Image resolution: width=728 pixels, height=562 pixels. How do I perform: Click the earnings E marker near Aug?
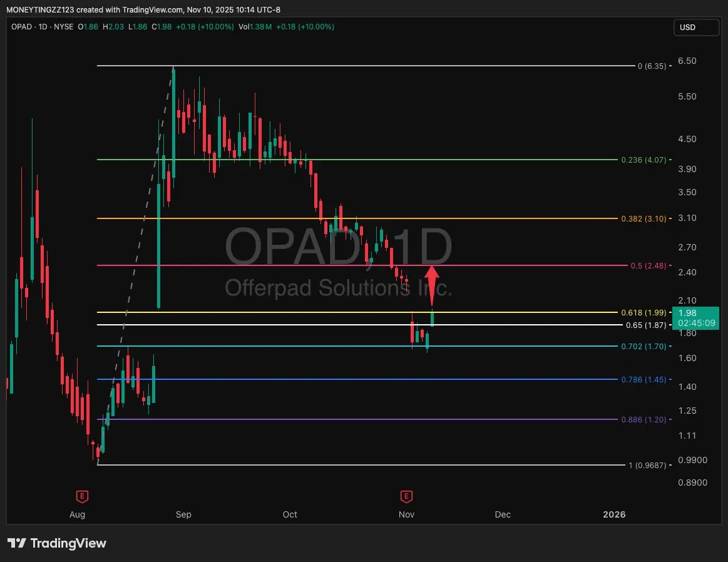tap(82, 496)
